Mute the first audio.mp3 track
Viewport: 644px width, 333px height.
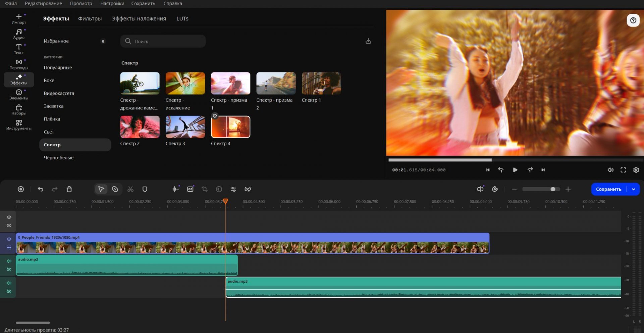point(9,261)
